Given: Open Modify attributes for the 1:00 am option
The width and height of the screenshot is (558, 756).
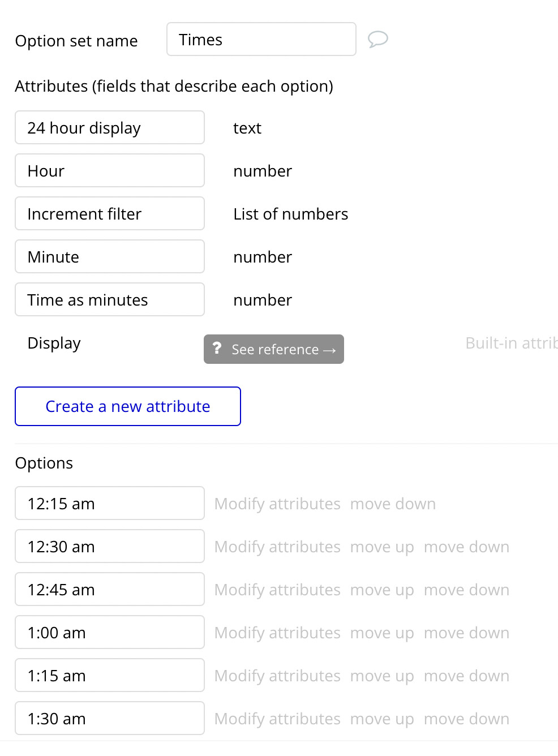Looking at the screenshot, I should (277, 632).
